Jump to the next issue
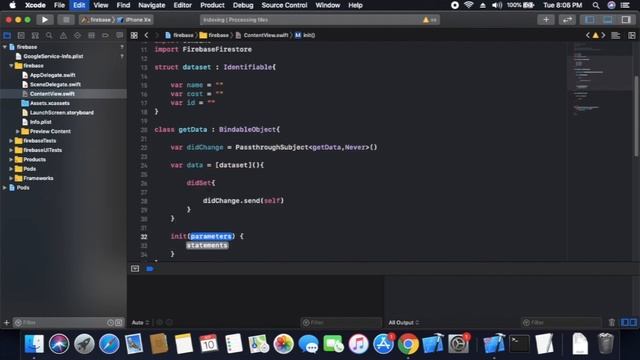This screenshot has width=640, height=360. point(603,36)
